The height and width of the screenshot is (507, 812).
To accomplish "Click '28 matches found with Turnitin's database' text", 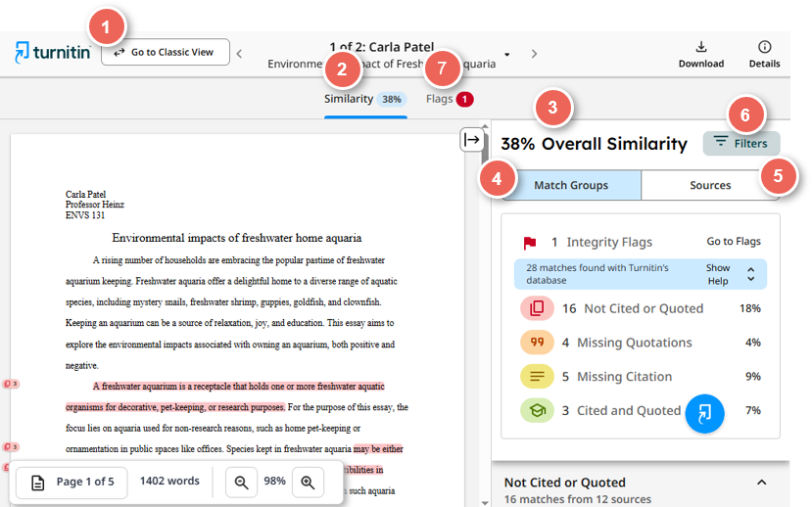I will (x=597, y=274).
